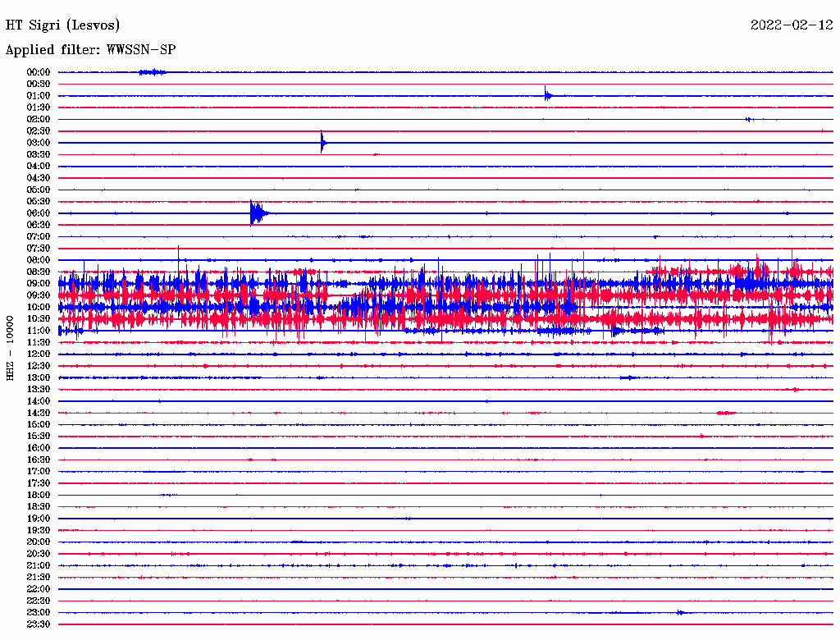Click the 15:30 time label
Screen dimensions: 840x640
[x=39, y=437]
